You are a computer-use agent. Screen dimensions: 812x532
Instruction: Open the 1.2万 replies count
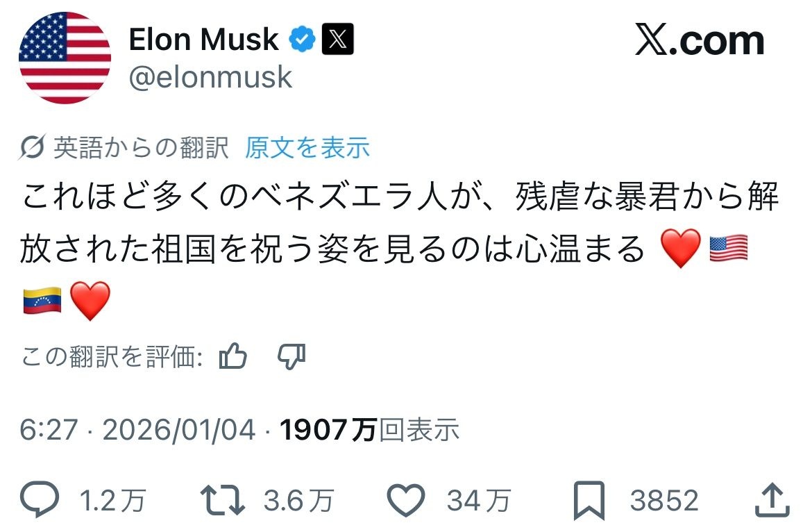(113, 500)
